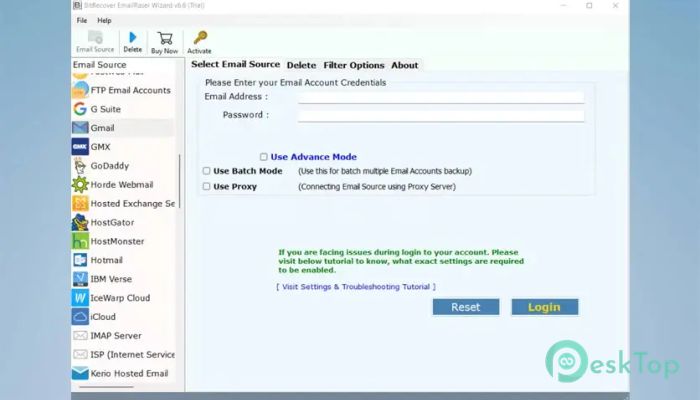Select the GMX logo icon
Viewport: 700px width, 400px height.
point(80,146)
